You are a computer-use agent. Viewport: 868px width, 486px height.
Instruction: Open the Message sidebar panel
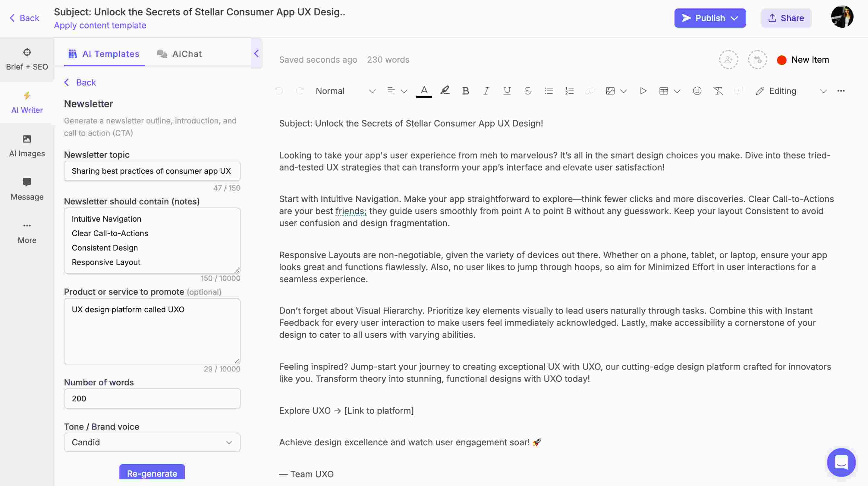pos(27,189)
